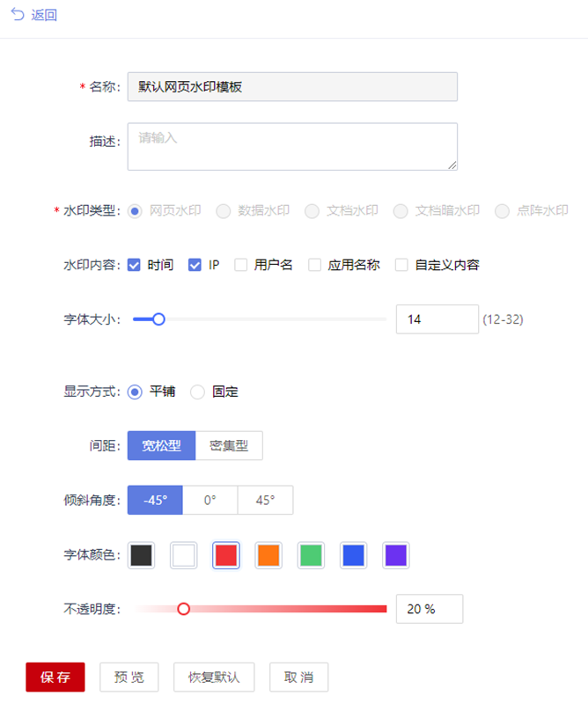Click the opacity field showing 20 %
The width and height of the screenshot is (588, 703).
(430, 609)
